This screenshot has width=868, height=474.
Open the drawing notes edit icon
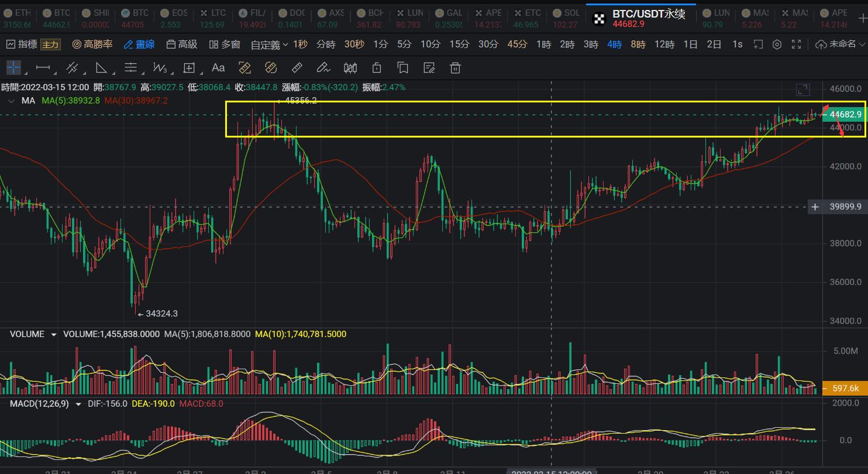pyautogui.click(x=429, y=68)
